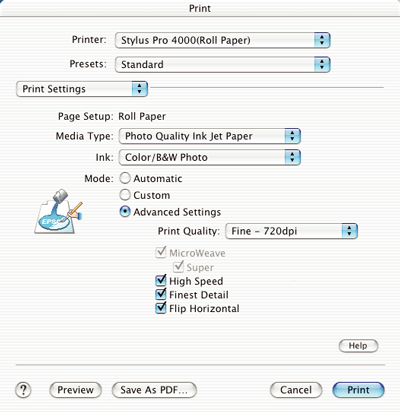Image resolution: width=400 pixels, height=412 pixels.
Task: Click the grayed-out MicroWeave checkbox
Action: [161, 253]
